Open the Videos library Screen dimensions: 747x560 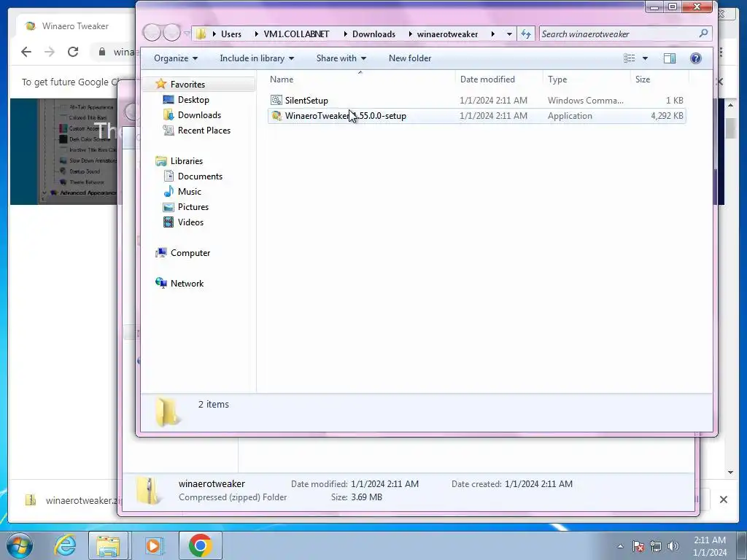pos(190,222)
